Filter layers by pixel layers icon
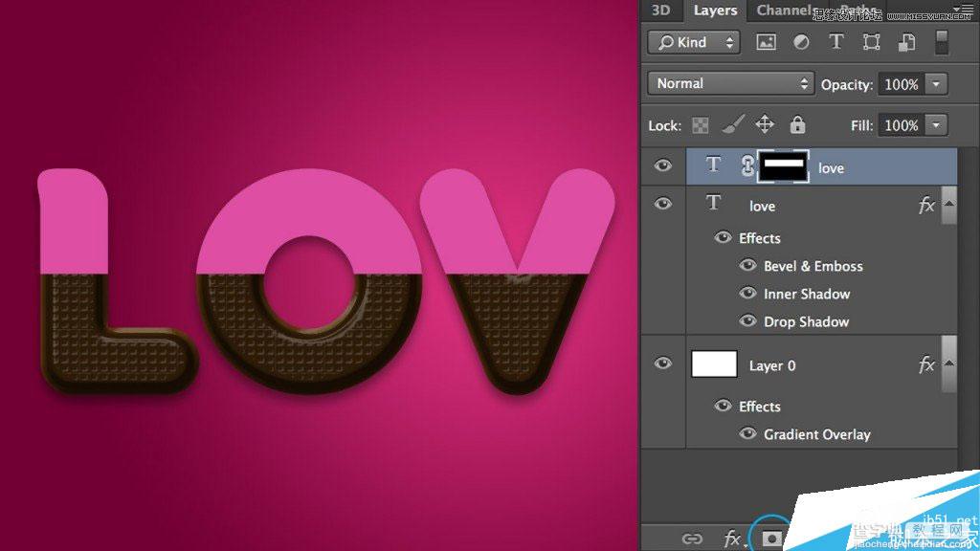 click(767, 42)
